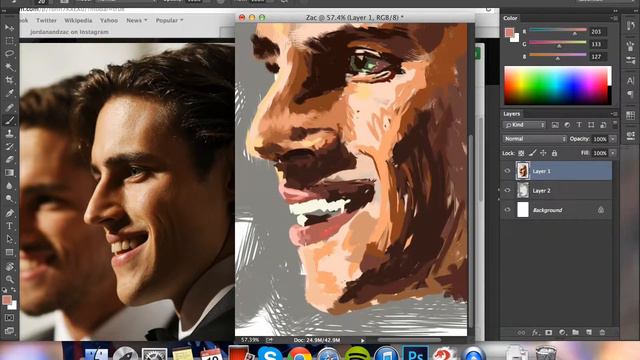Open the Fill slider dropdown arrow
Image resolution: width=640 pixels, height=360 pixels.
click(x=613, y=153)
